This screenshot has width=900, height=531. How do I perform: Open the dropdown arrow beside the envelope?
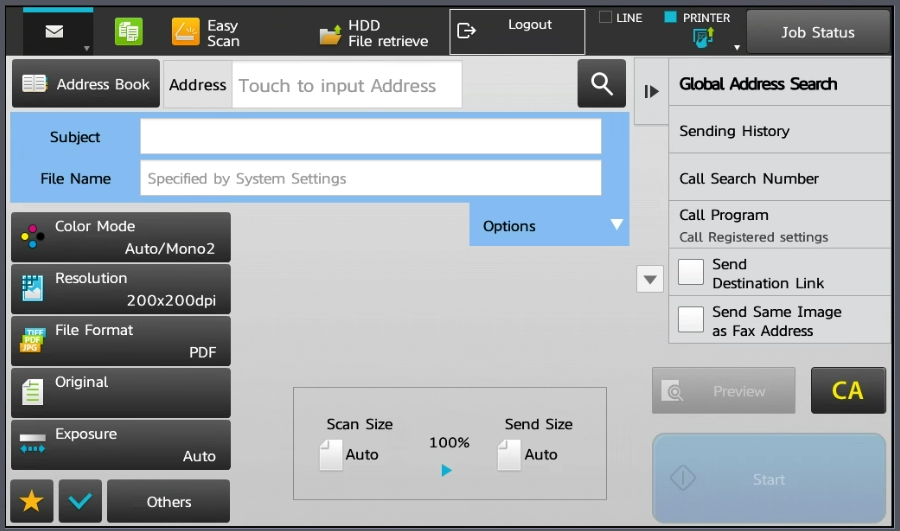[x=87, y=49]
